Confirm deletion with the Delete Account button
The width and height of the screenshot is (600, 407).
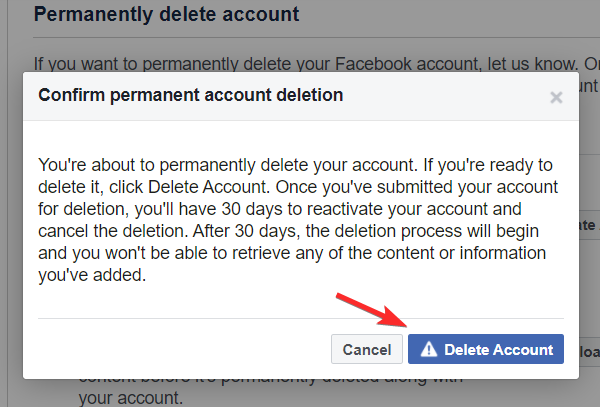coord(486,350)
